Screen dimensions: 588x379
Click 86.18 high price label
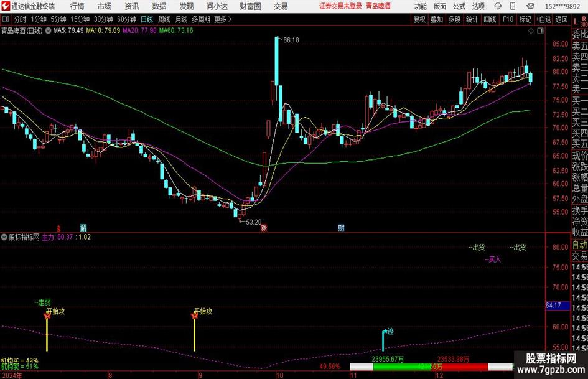pyautogui.click(x=291, y=40)
